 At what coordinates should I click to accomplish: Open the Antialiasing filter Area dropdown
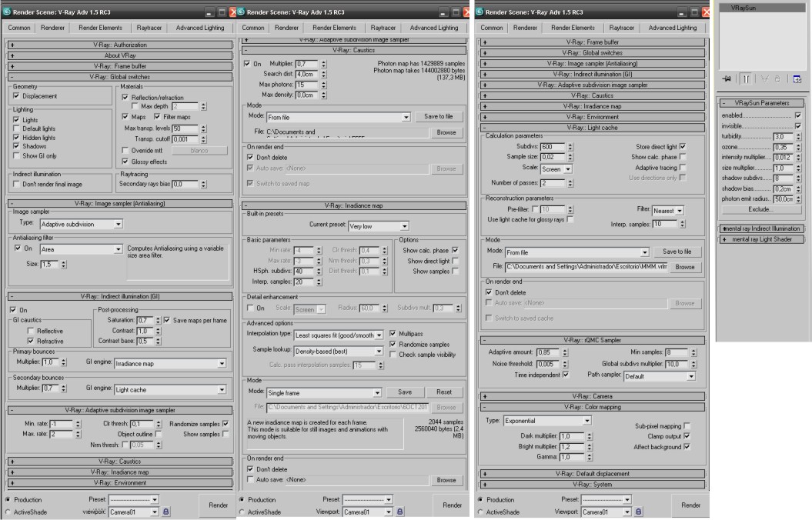pyautogui.click(x=82, y=249)
